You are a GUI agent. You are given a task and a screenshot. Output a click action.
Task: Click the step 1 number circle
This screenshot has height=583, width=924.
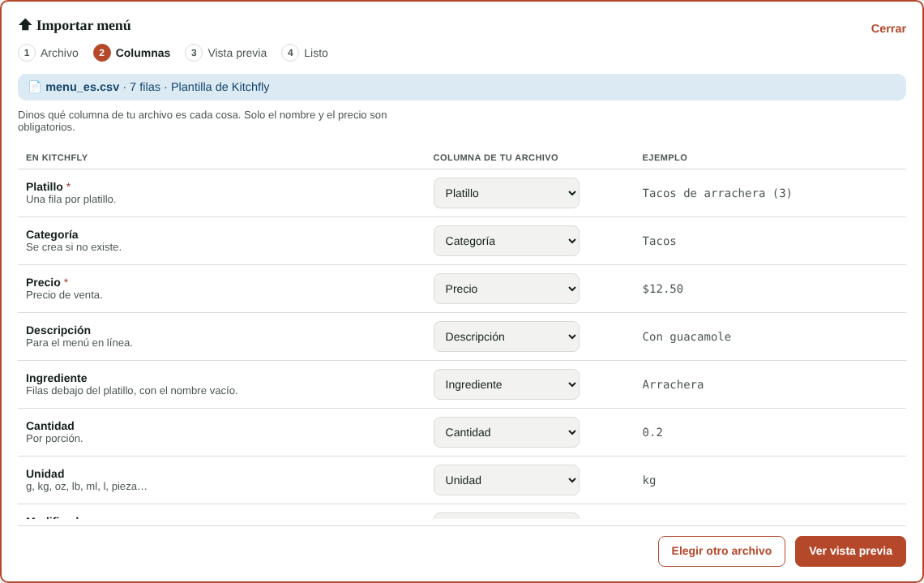tap(27, 53)
